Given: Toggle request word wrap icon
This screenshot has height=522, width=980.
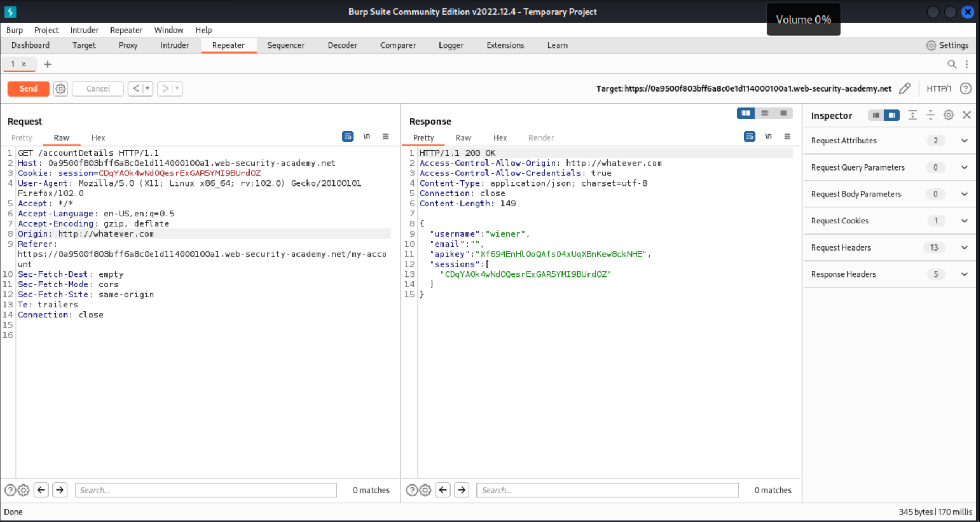Looking at the screenshot, I should click(348, 136).
